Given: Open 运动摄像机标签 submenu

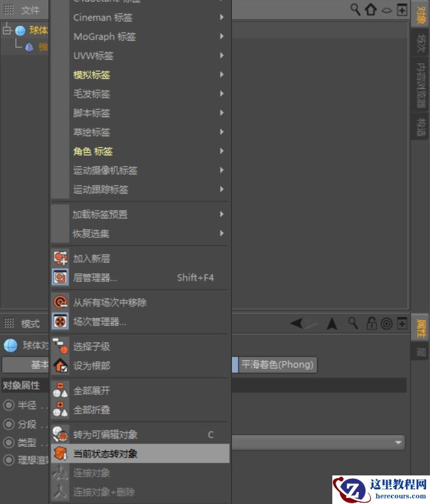Looking at the screenshot, I should [x=141, y=170].
